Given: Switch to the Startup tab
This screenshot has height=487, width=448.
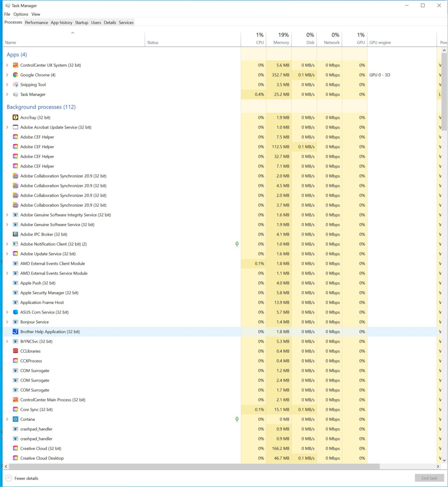Looking at the screenshot, I should pyautogui.click(x=82, y=22).
